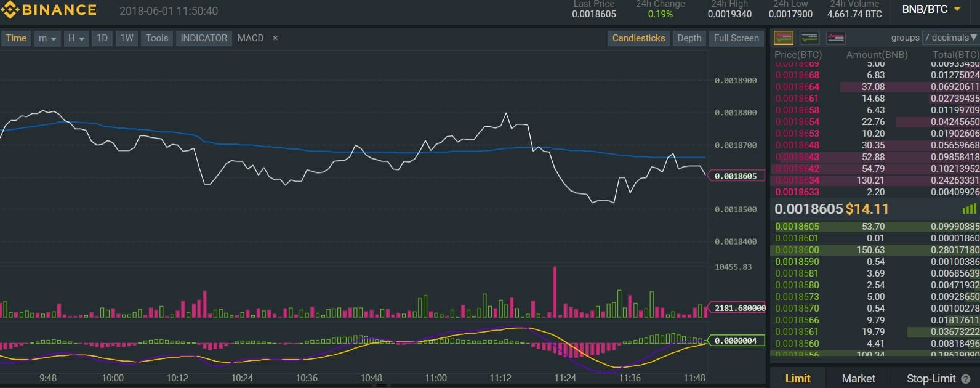Open the 7 decimals grouping dropdown
Viewport: 980px width, 388px height.
[950, 38]
